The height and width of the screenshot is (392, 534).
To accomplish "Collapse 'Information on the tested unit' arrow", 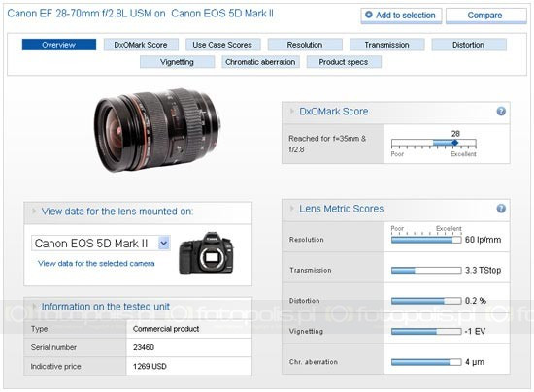I will 34,307.
